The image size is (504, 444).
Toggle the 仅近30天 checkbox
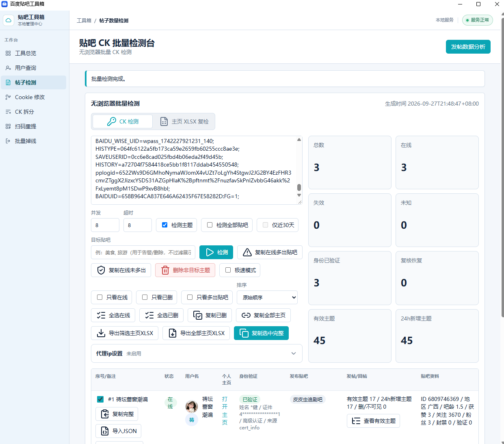pyautogui.click(x=265, y=225)
